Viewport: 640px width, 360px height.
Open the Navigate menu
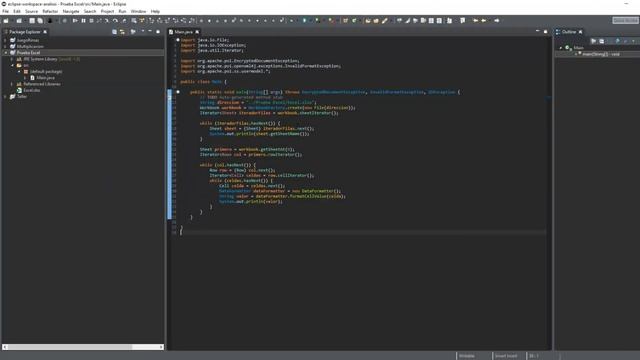[x=71, y=11]
